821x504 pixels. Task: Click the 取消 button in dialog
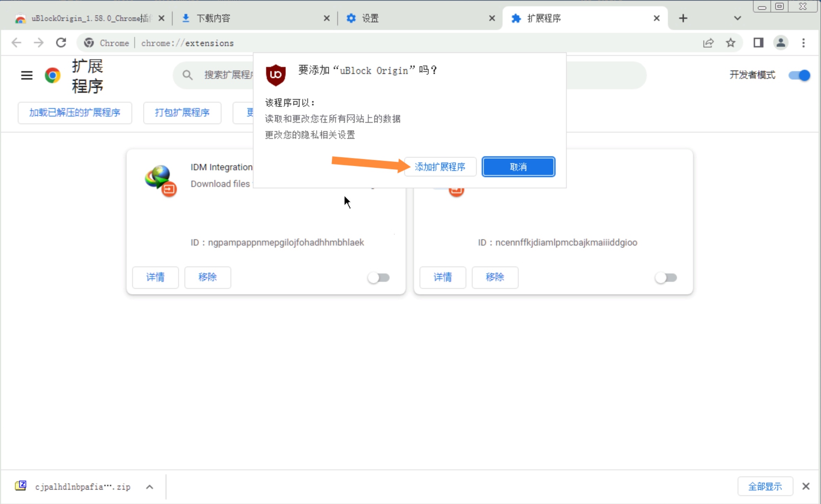click(518, 167)
